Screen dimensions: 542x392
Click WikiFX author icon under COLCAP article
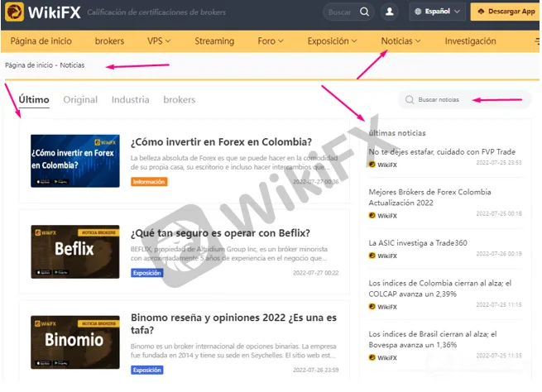coord(372,306)
